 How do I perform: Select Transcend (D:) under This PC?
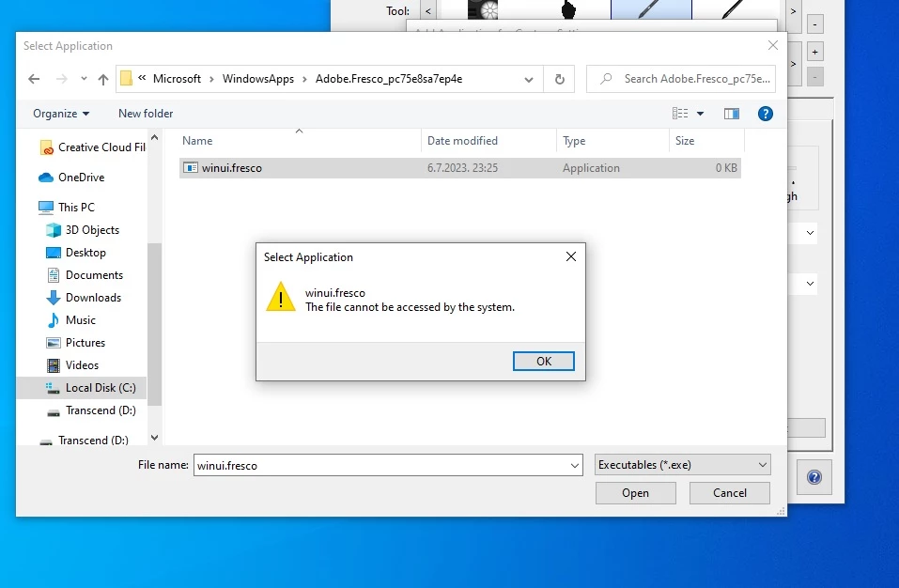[x=91, y=410]
